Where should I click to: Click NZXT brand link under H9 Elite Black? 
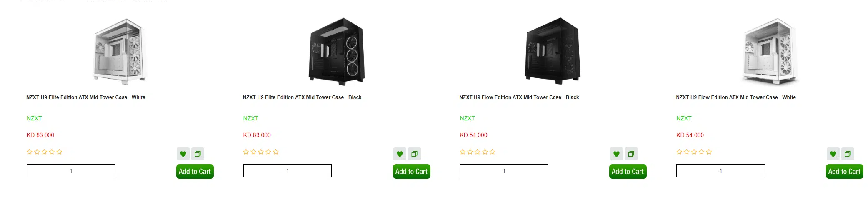251,118
